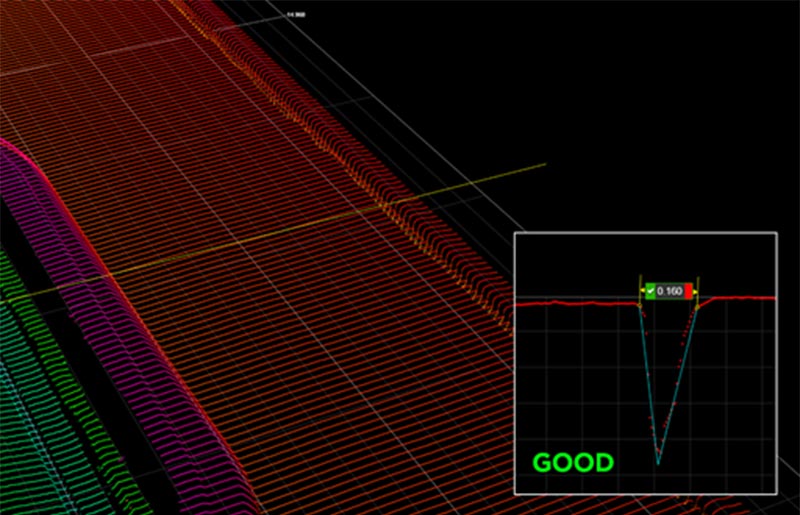Click the green checkmark on the measurement label
This screenshot has height=515, width=800.
click(650, 291)
